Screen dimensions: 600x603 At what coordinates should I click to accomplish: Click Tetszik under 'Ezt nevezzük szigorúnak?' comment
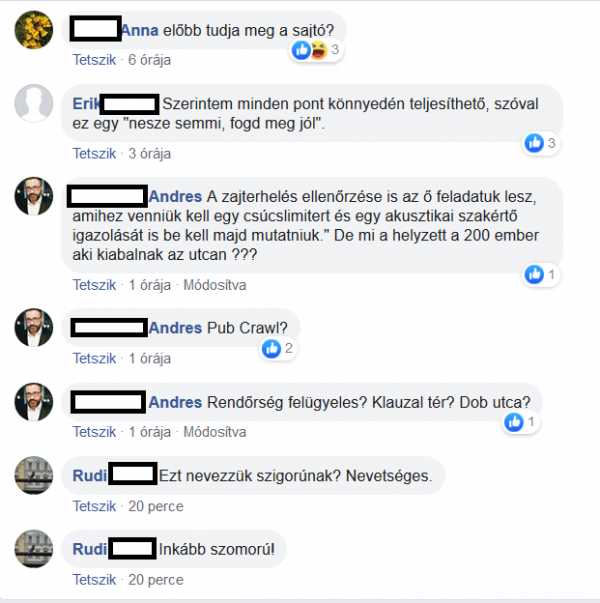[94, 506]
